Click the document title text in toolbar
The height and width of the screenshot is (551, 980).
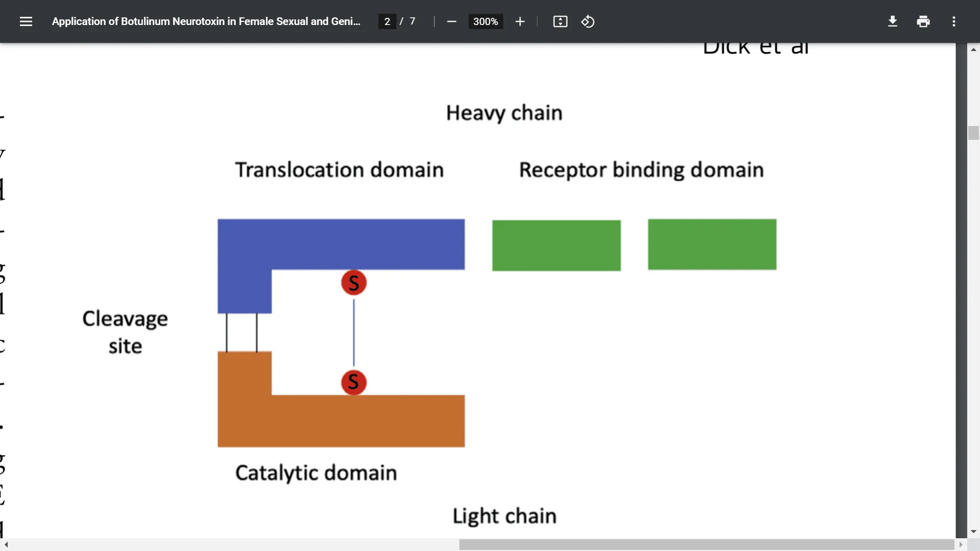206,21
